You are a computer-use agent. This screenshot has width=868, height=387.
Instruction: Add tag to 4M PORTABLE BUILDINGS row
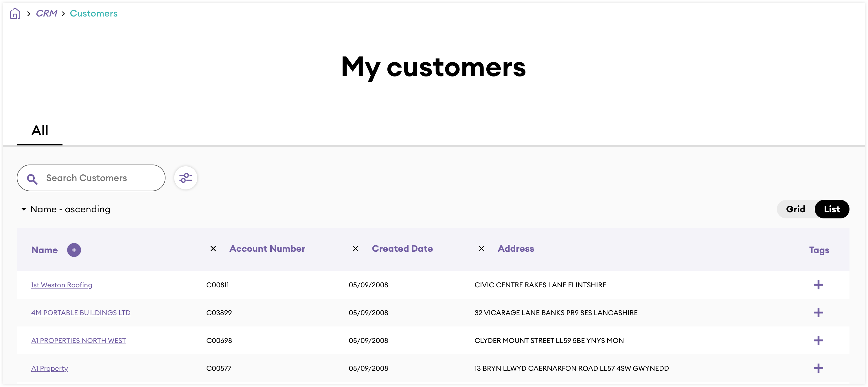pyautogui.click(x=819, y=313)
